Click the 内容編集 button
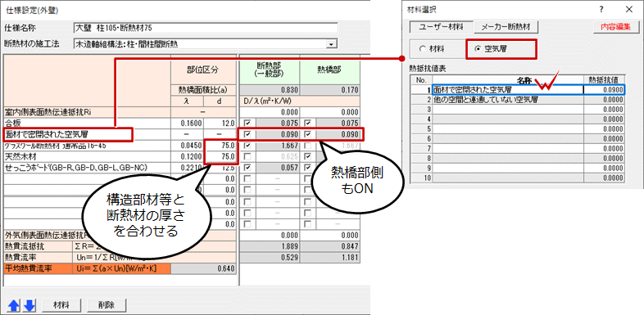 pos(615,27)
